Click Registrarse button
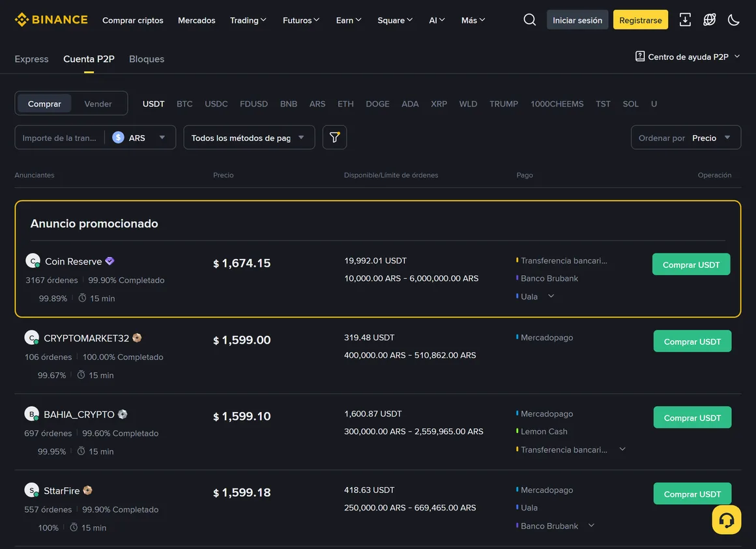 640,20
